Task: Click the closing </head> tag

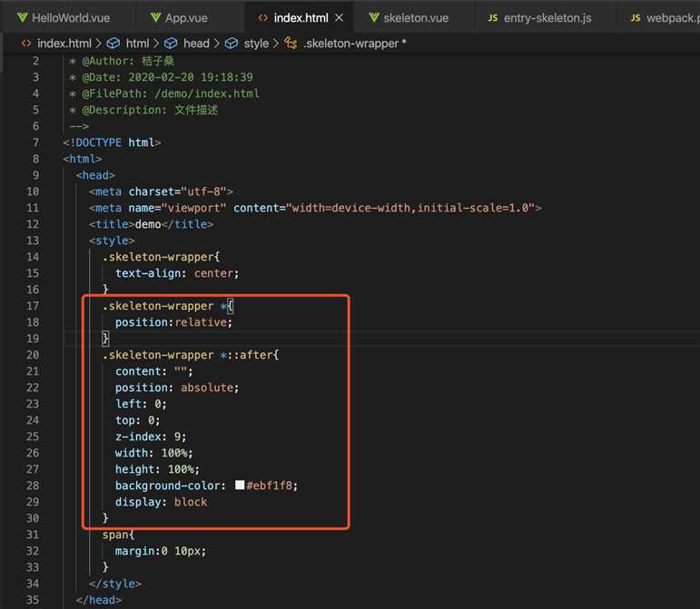Action: click(x=99, y=600)
